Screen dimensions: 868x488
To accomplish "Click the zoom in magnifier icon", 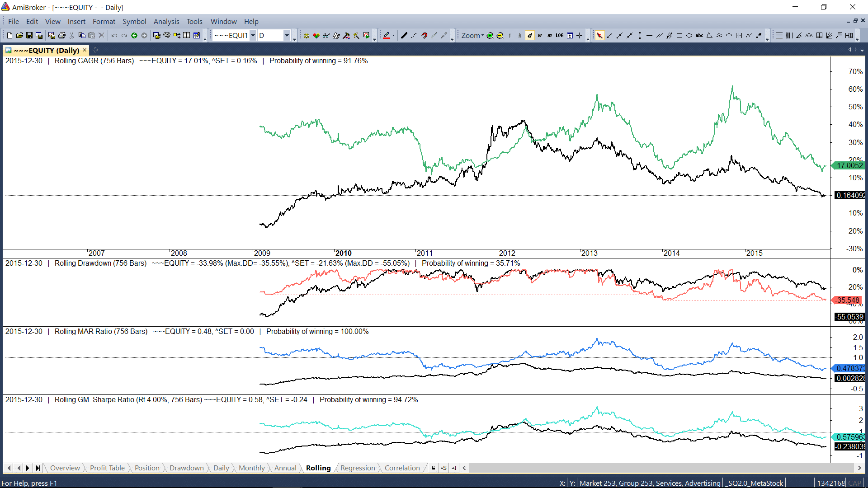I will [490, 36].
